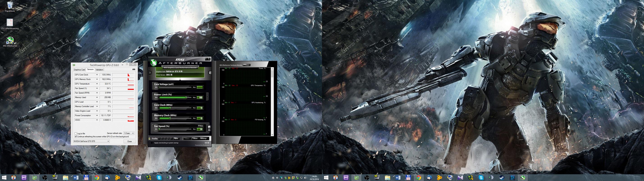Screen dimensions: 644x181
Task: Click the Core Clock slider handle
Action: (170, 108)
